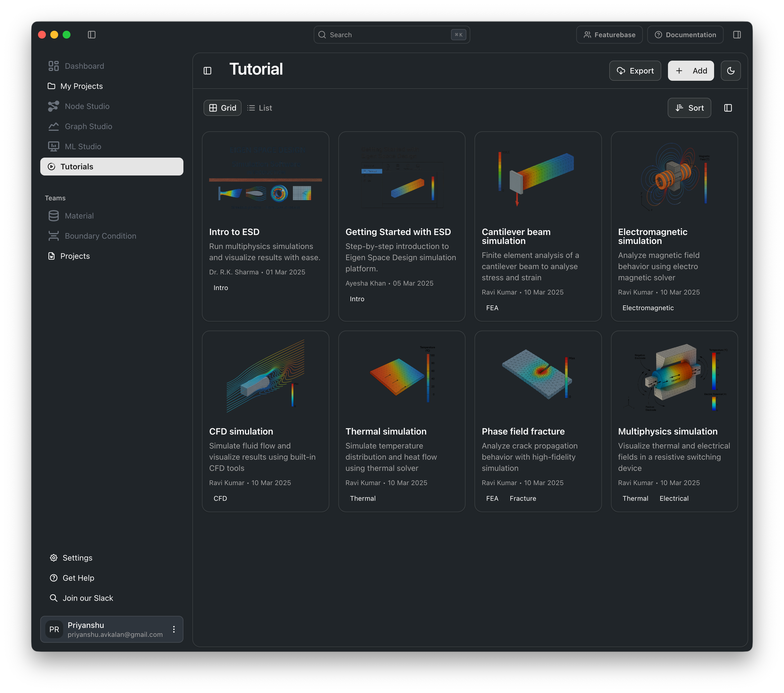
Task: Open ML Studio section
Action: [x=112, y=146]
